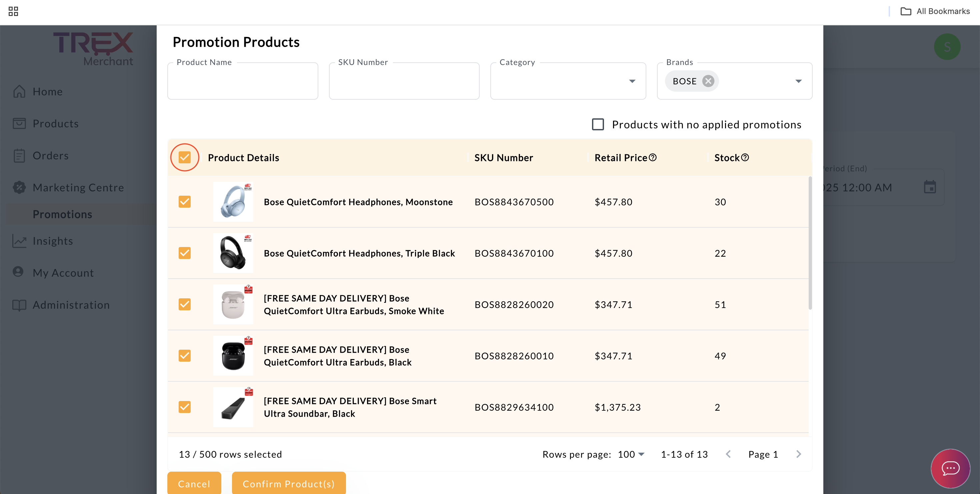Screen dimensions: 980x494
Task: Click the My Account person icon
Action: (18, 272)
